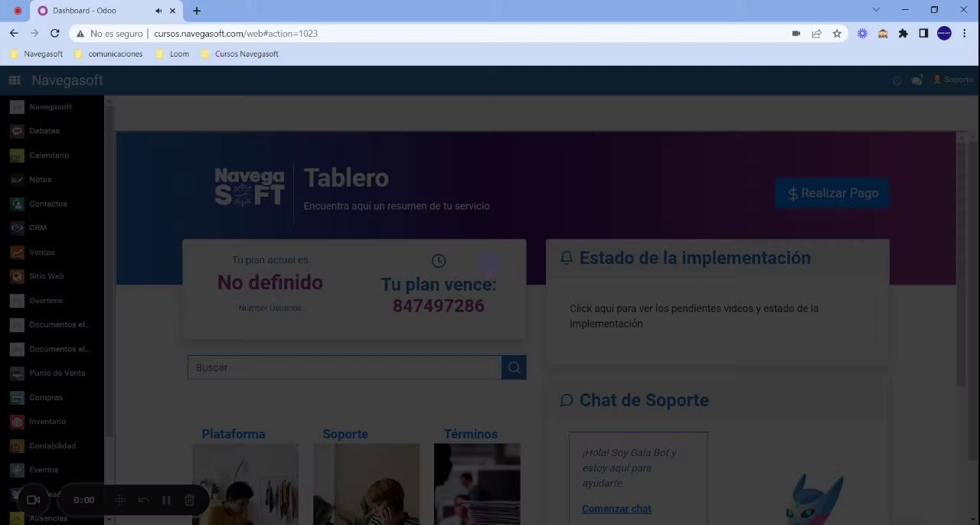The height and width of the screenshot is (525, 980).
Task: Click the Términos thumbnail image
Action: coord(477,484)
